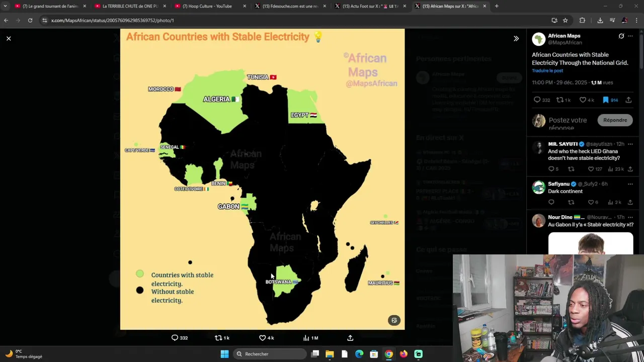Open the more options menu on African Maps post

click(630, 36)
